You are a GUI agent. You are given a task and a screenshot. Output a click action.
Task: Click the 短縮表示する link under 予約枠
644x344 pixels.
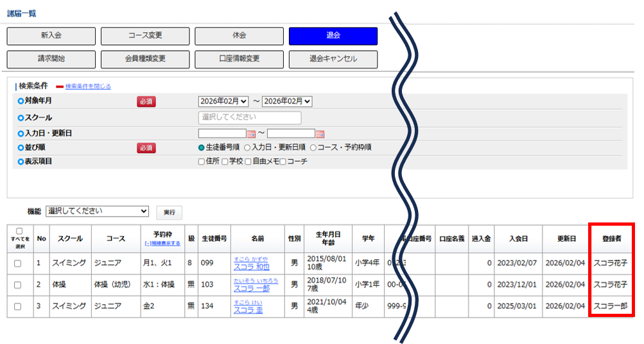tap(162, 244)
